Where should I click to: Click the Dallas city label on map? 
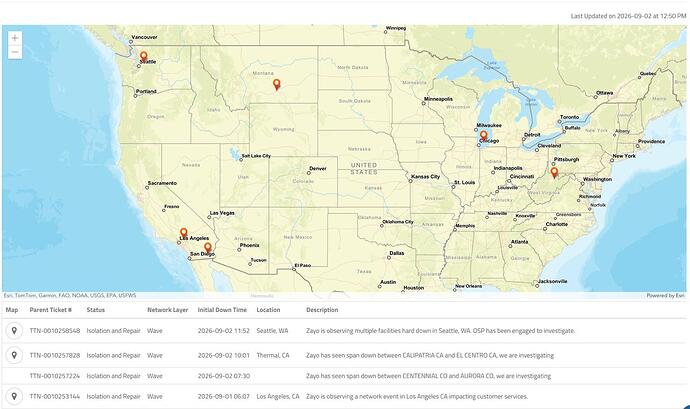[x=396, y=254]
